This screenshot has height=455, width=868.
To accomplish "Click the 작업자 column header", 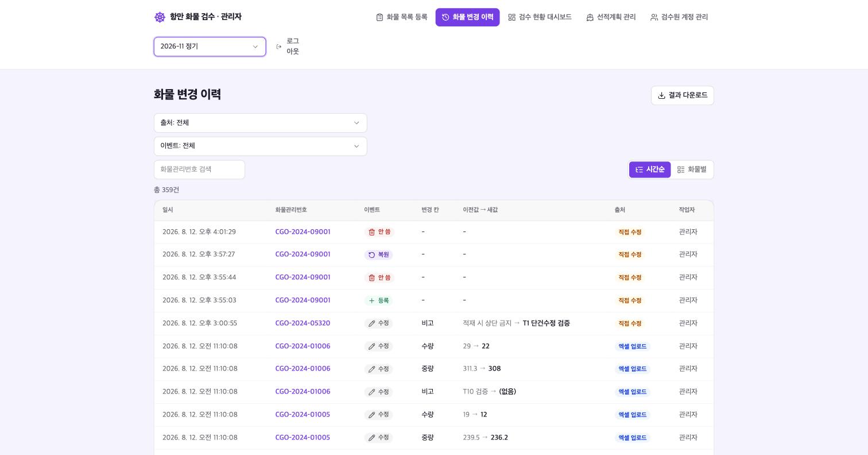I will tap(687, 210).
